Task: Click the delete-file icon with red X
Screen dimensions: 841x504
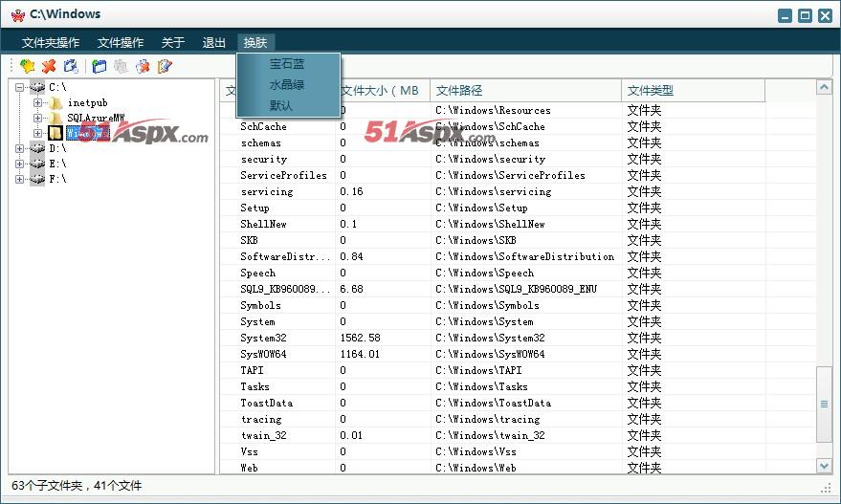Action: pyautogui.click(x=143, y=66)
